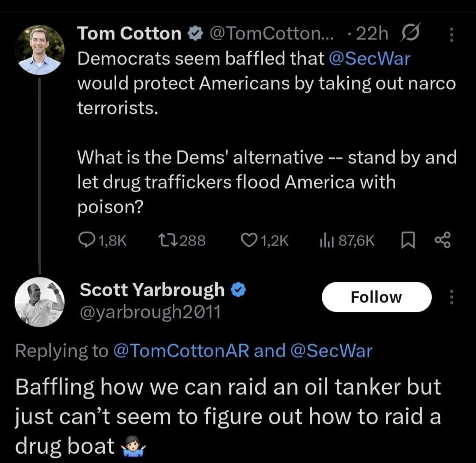Open more options on Tom Cotton's tweet

452,35
